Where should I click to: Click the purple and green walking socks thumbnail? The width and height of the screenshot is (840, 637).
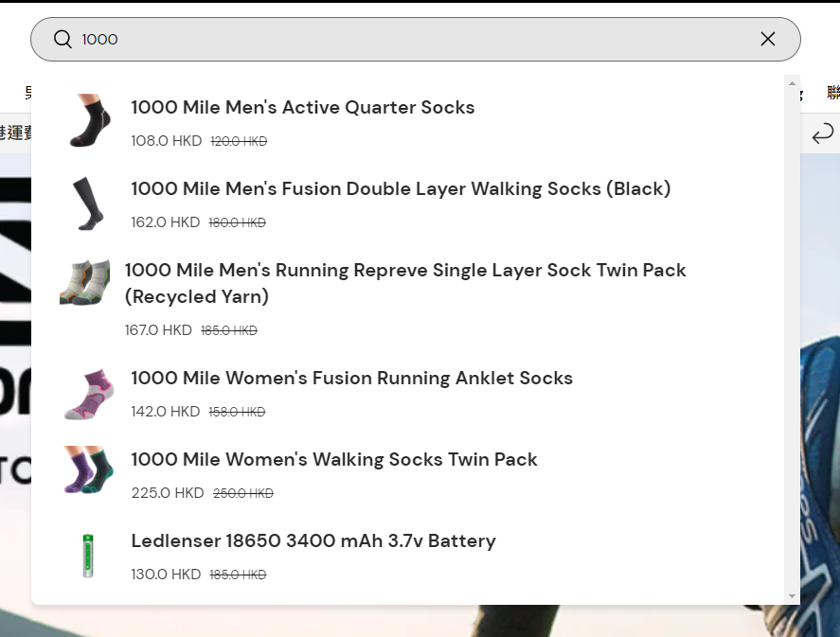tap(89, 470)
